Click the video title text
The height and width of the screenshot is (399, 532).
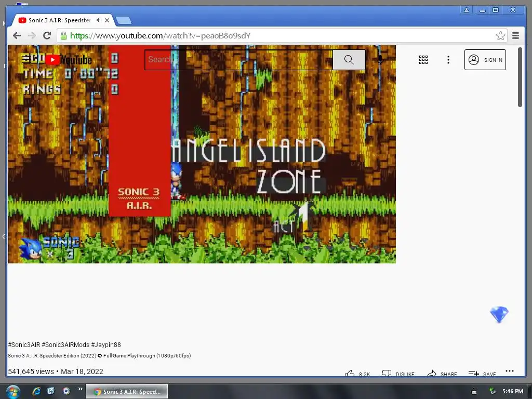(x=99, y=355)
